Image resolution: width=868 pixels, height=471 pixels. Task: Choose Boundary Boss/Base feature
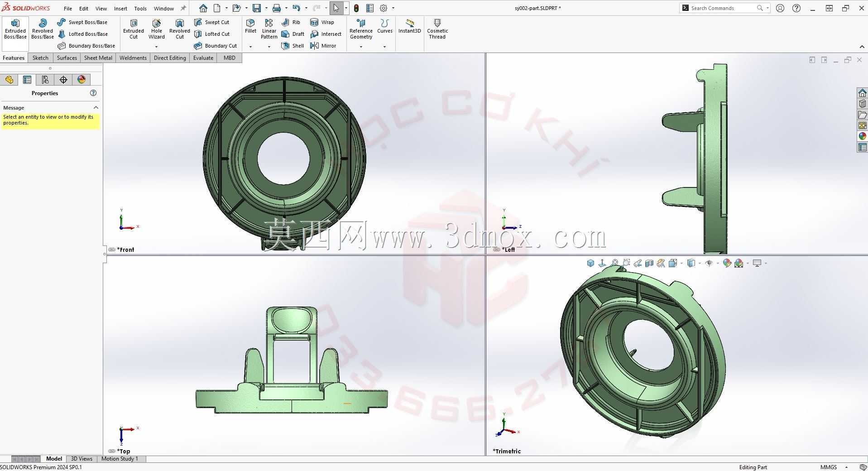pyautogui.click(x=86, y=46)
